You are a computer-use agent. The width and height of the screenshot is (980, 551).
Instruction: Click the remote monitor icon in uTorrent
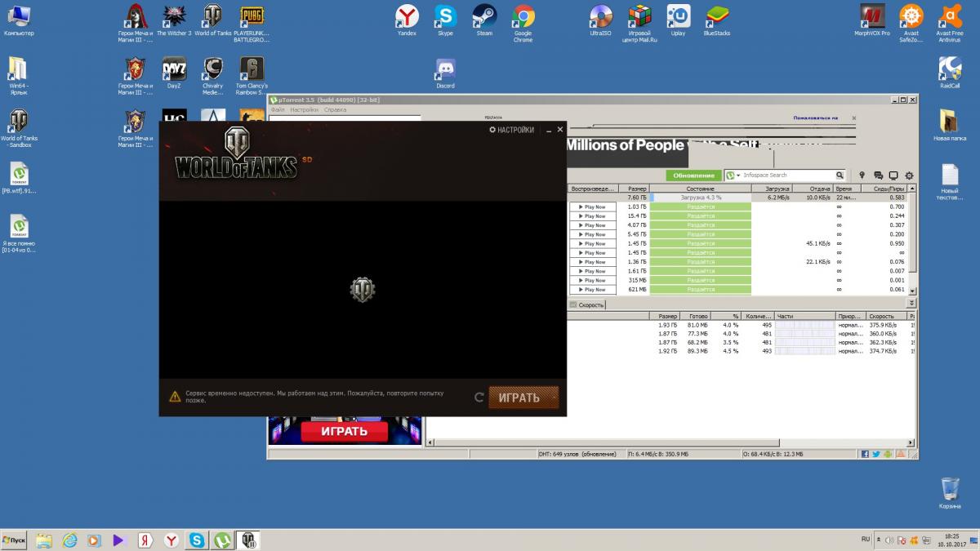coord(893,176)
